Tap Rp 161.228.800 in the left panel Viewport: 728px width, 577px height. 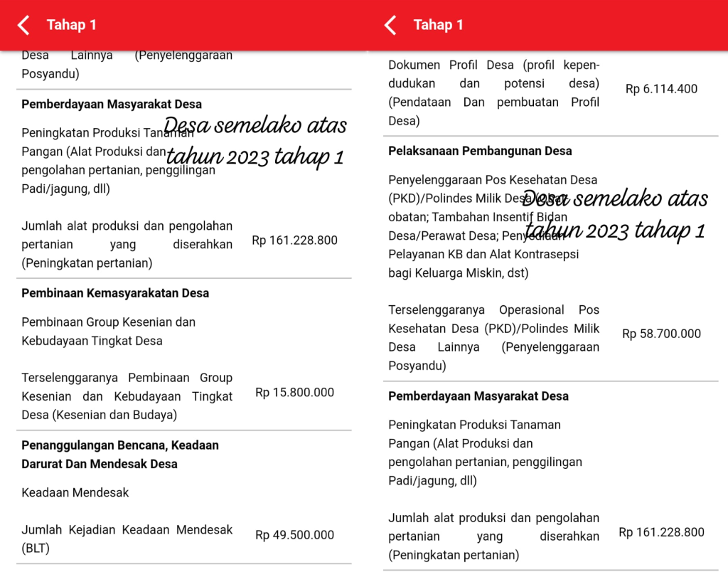(x=294, y=240)
